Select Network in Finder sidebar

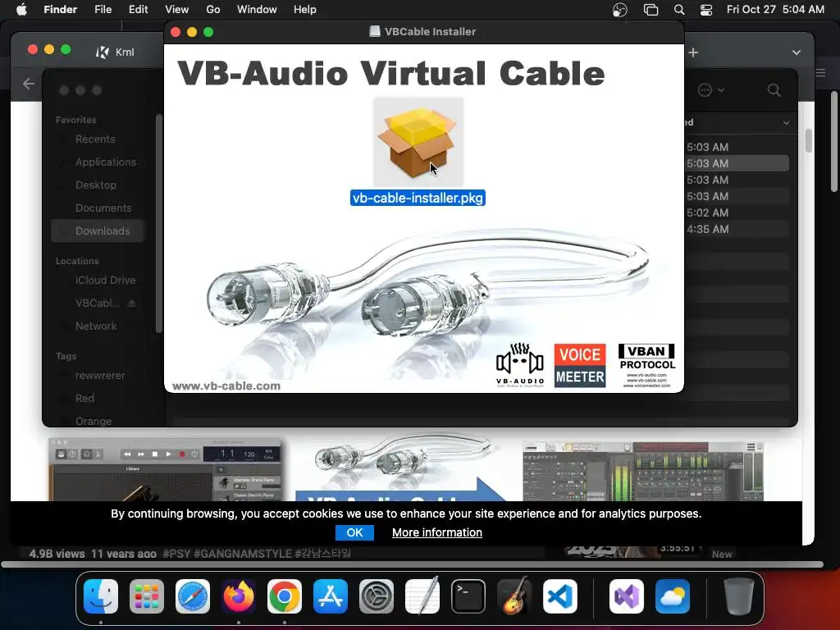coord(96,326)
